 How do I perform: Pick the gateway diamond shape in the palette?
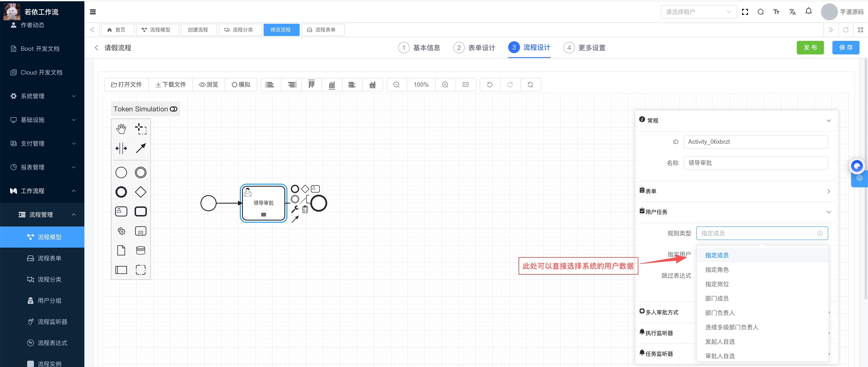click(140, 192)
